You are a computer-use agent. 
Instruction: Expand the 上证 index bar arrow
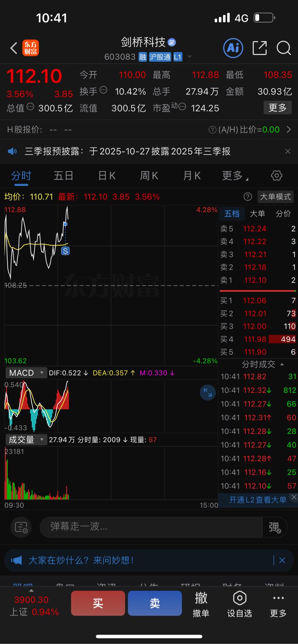click(x=31, y=591)
